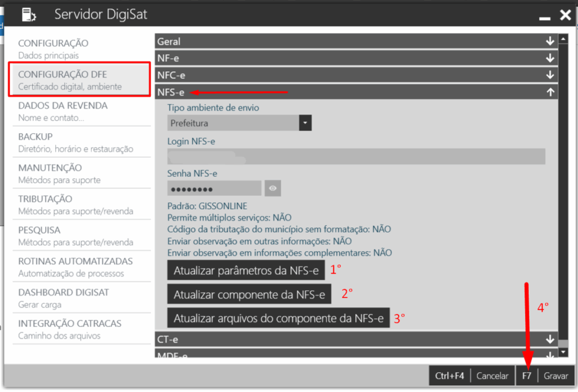Click Atualizar parâmetros da NFS-e button
This screenshot has height=392, width=578.
[246, 271]
